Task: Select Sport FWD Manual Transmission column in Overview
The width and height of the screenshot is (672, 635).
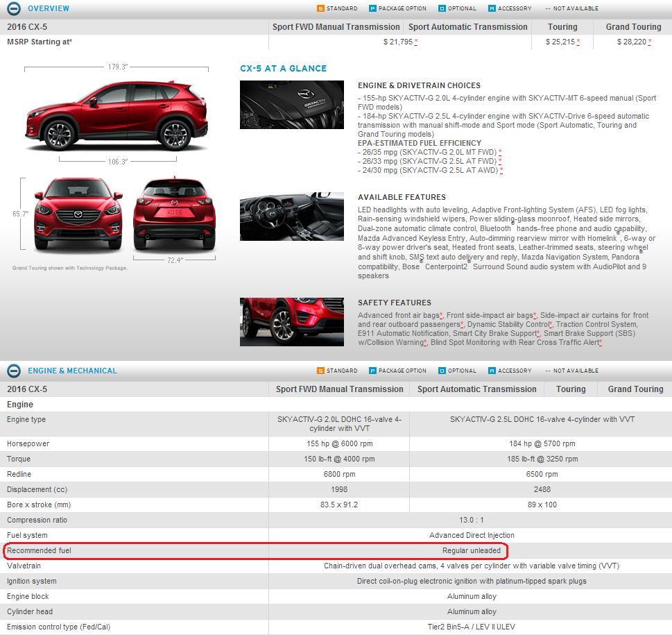Action: [336, 27]
